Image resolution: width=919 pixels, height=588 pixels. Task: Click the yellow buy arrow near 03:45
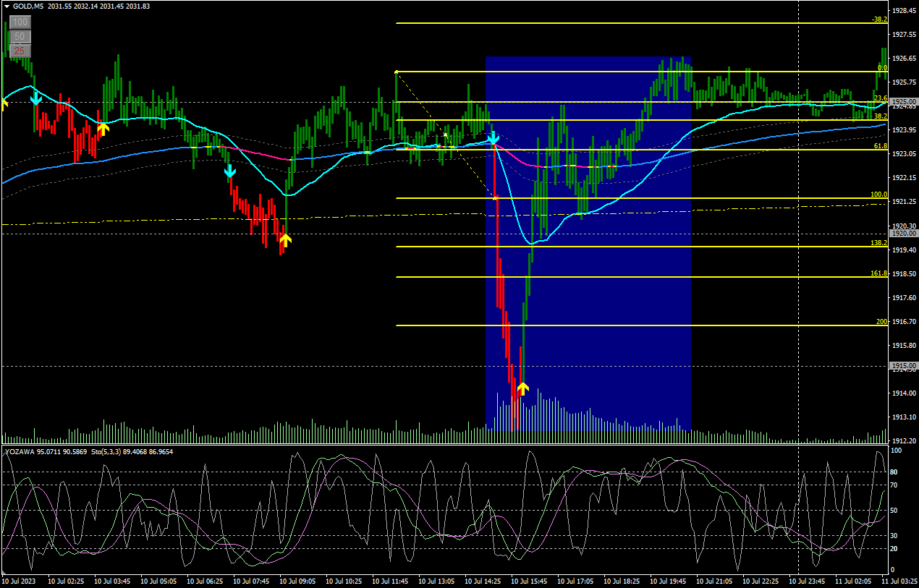[103, 129]
